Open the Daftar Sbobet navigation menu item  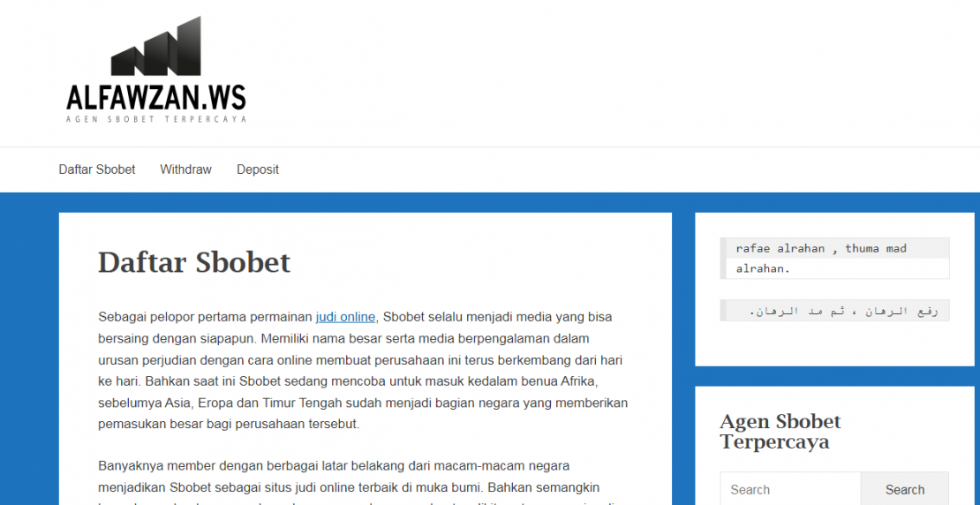coord(97,170)
